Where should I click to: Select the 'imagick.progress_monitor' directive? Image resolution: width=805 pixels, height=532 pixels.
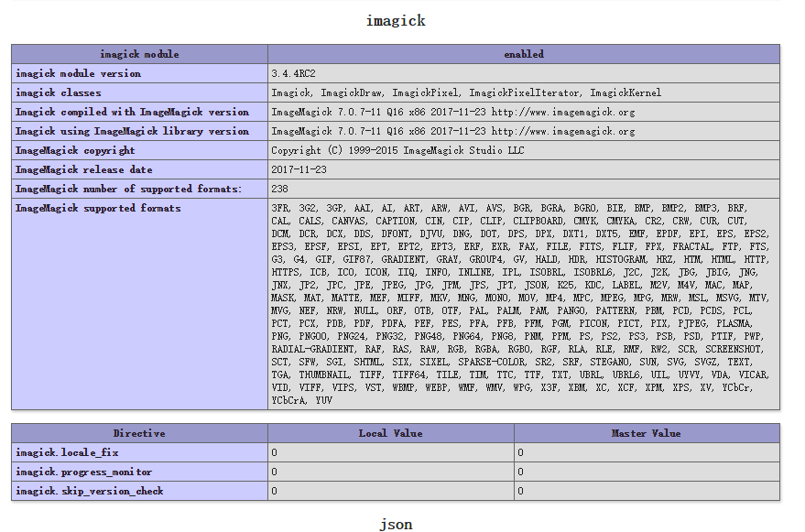pyautogui.click(x=83, y=472)
